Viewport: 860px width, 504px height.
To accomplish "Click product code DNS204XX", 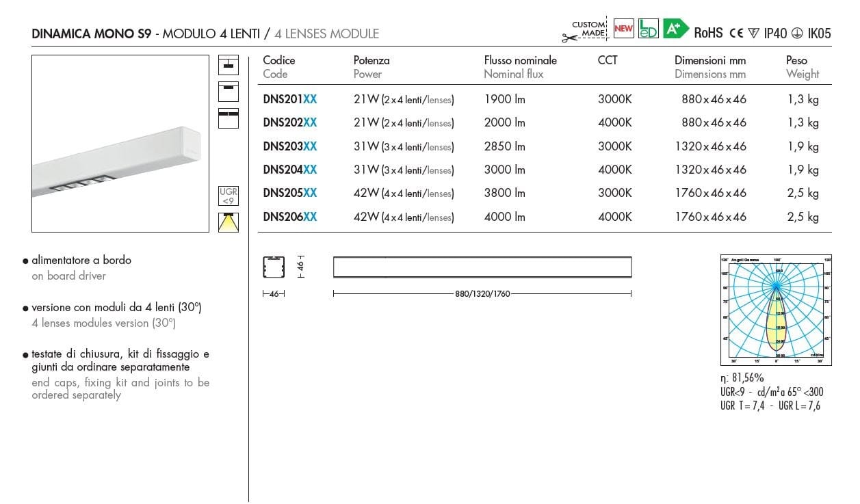I will tap(289, 170).
